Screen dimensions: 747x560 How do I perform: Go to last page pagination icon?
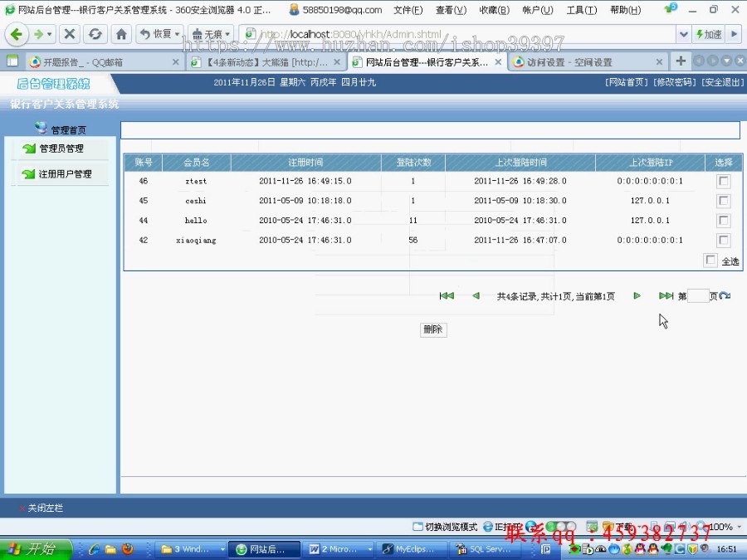(666, 295)
